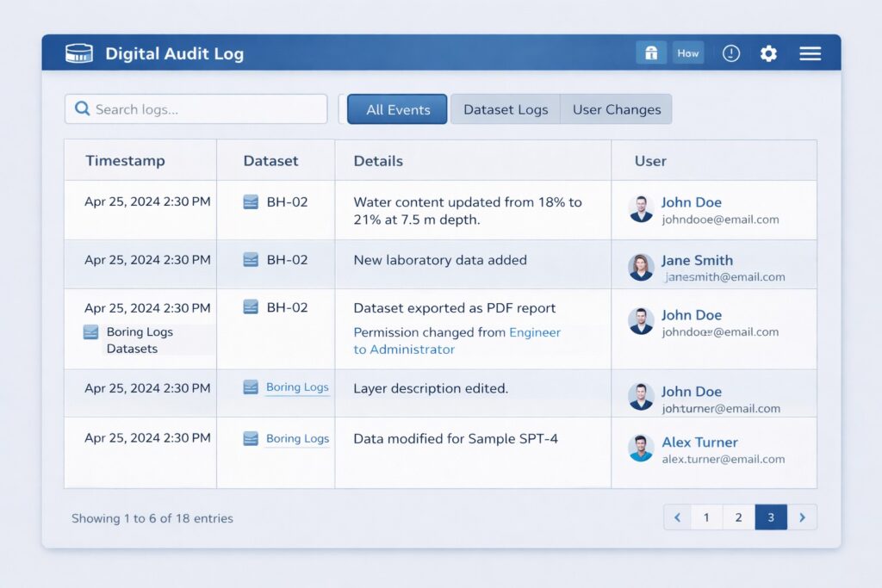Click icon beside Boring Logs Datasets label
The width and height of the screenshot is (882, 588).
(x=90, y=332)
